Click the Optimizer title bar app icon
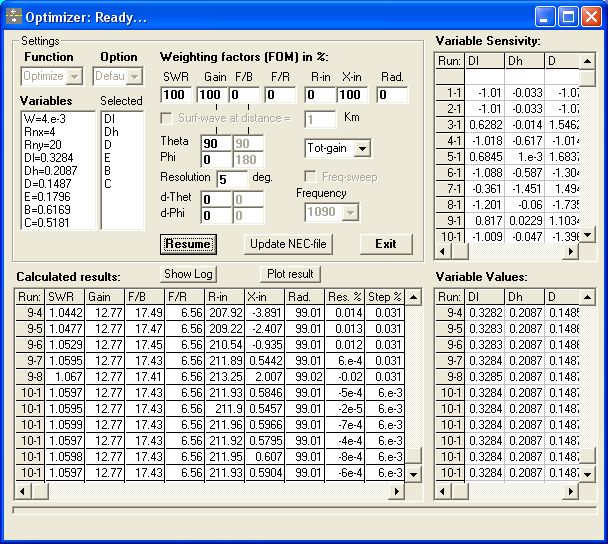Screen dimensions: 608x544 tap(14, 16)
